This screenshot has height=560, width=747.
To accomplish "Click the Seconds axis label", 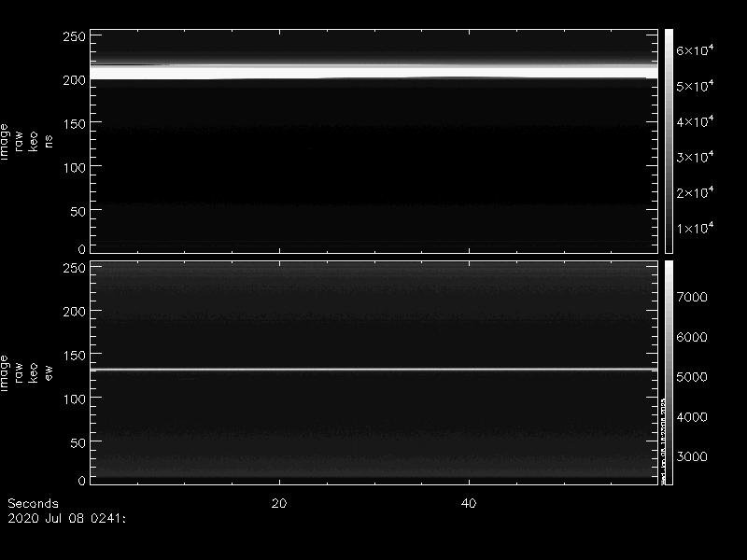I will [32, 503].
